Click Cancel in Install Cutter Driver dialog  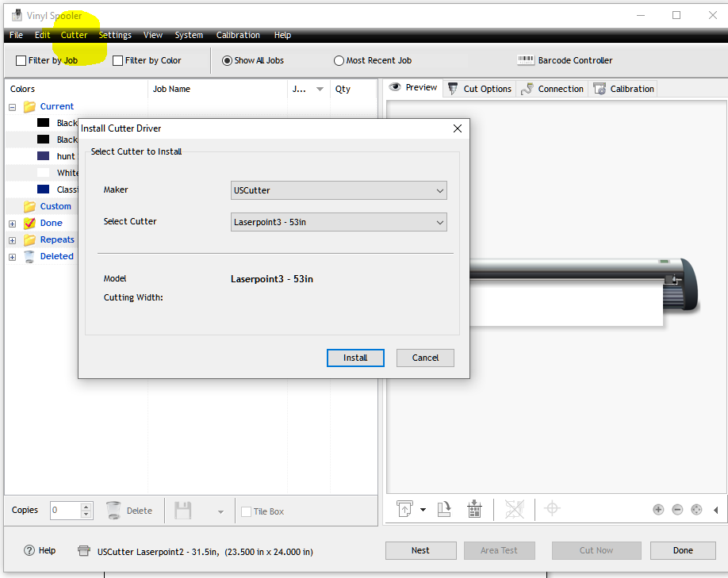[425, 358]
